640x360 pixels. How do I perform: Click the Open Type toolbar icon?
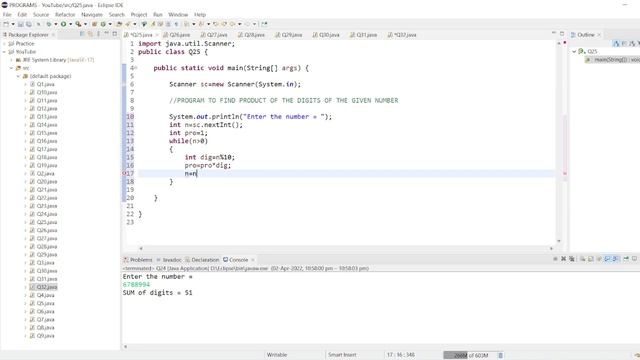119,24
